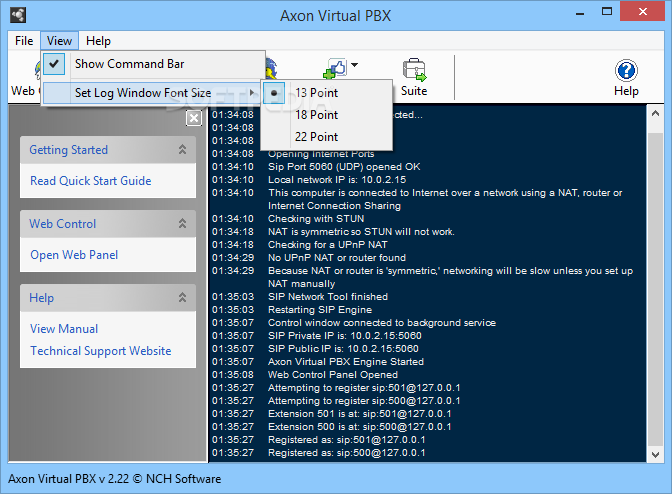Click the Web toolbar item
This screenshot has width=672, height=494.
pos(25,77)
